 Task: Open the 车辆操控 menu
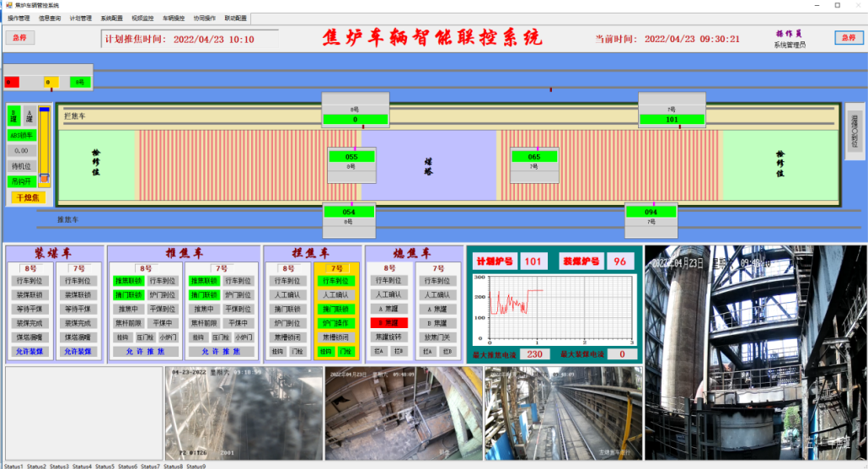click(x=174, y=19)
